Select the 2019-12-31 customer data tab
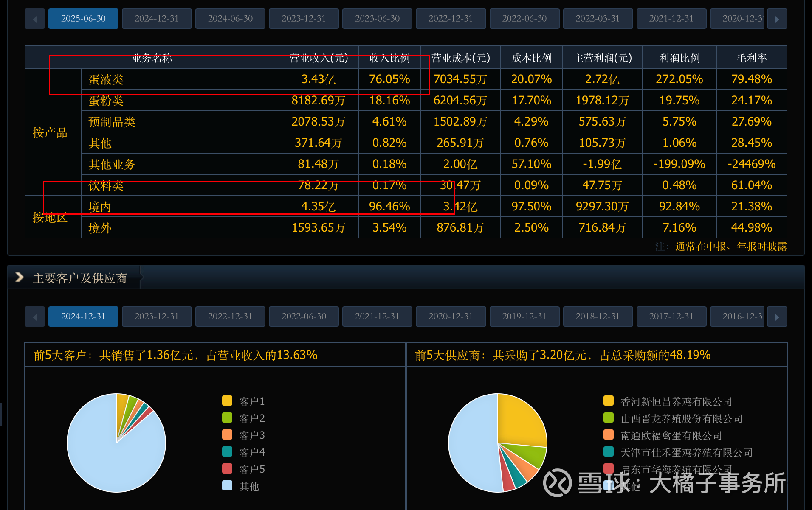This screenshot has width=812, height=510. pyautogui.click(x=524, y=317)
